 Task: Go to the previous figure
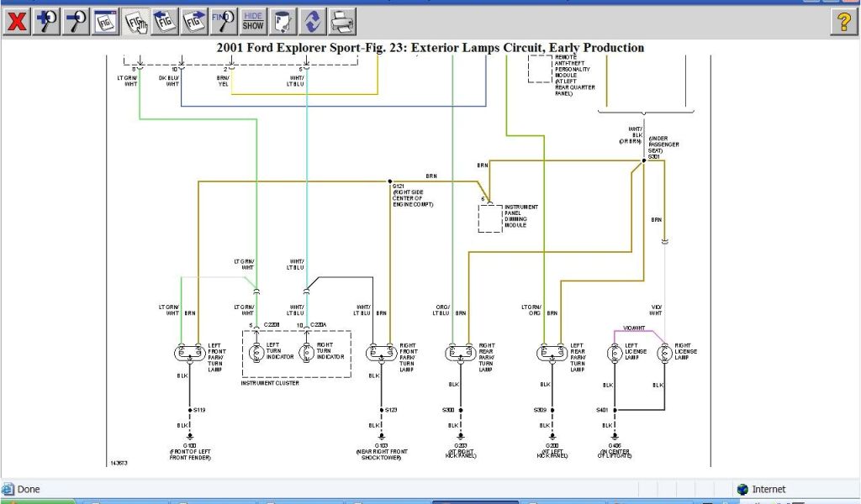point(165,21)
